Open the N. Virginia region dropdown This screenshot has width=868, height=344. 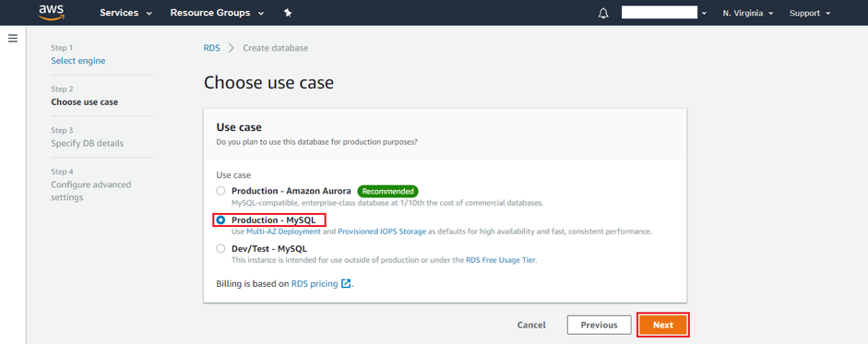[748, 13]
